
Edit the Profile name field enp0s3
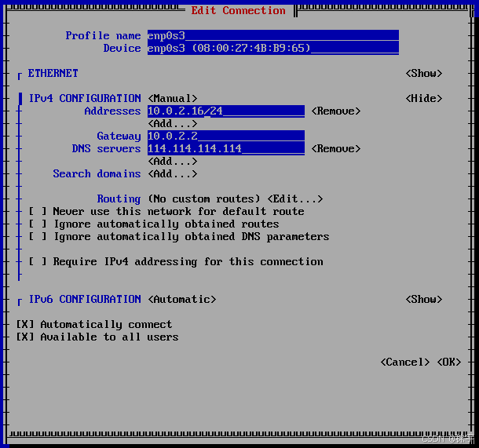click(x=272, y=36)
